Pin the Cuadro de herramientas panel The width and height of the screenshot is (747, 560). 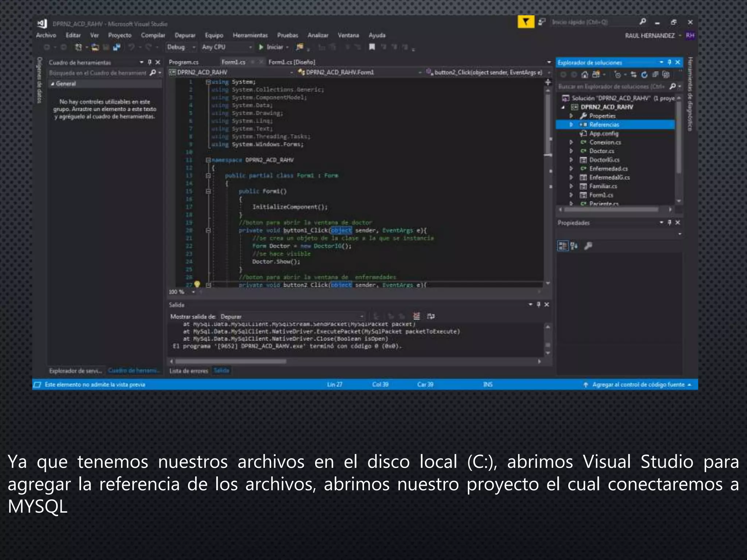click(x=150, y=62)
